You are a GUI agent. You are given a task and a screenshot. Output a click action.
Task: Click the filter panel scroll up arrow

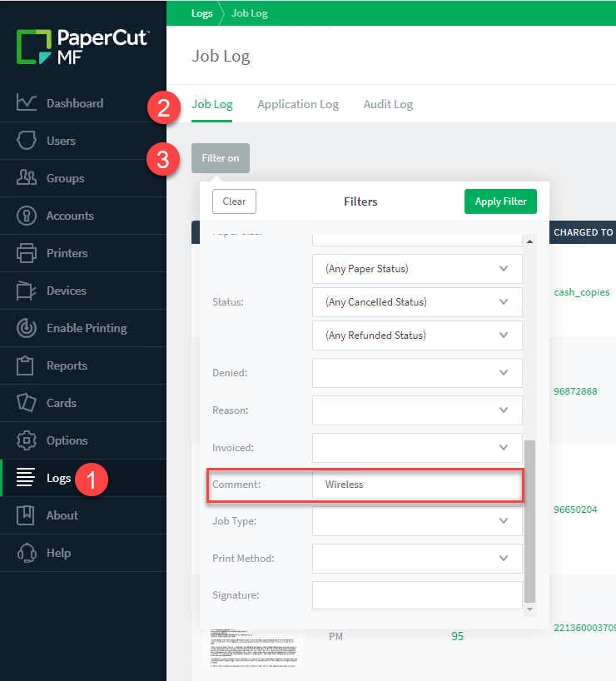529,241
